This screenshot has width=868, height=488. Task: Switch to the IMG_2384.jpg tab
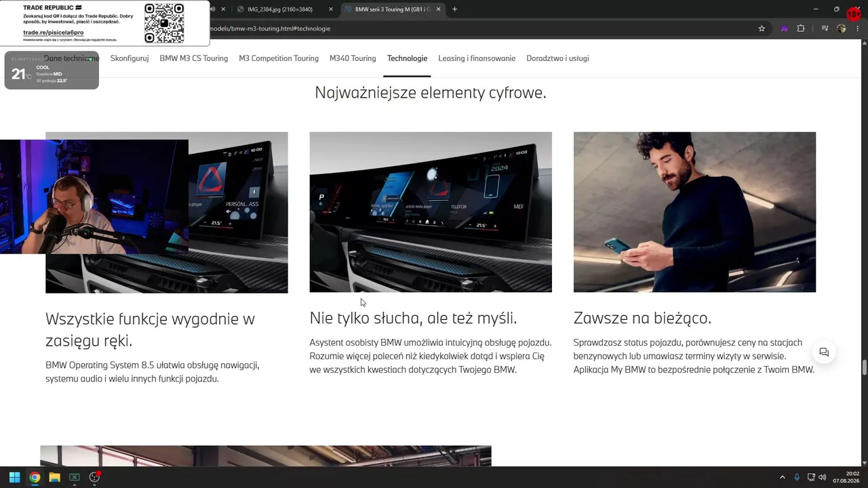284,9
